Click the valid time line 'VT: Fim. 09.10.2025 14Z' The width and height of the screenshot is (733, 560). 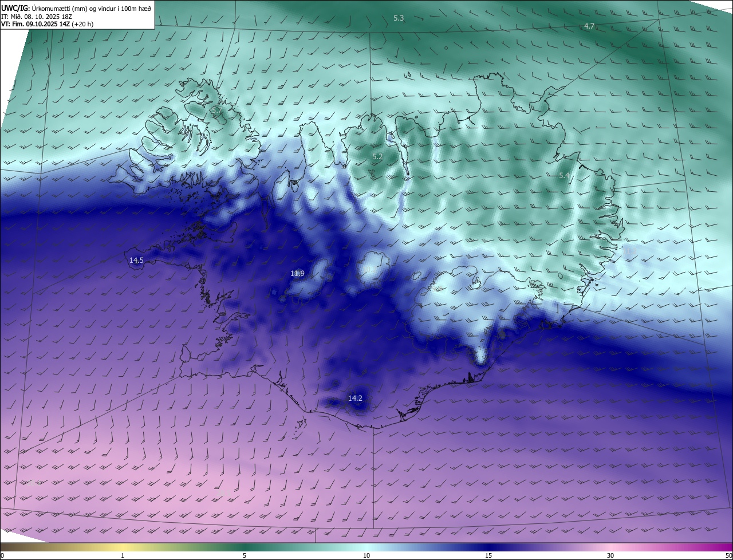tap(34, 25)
